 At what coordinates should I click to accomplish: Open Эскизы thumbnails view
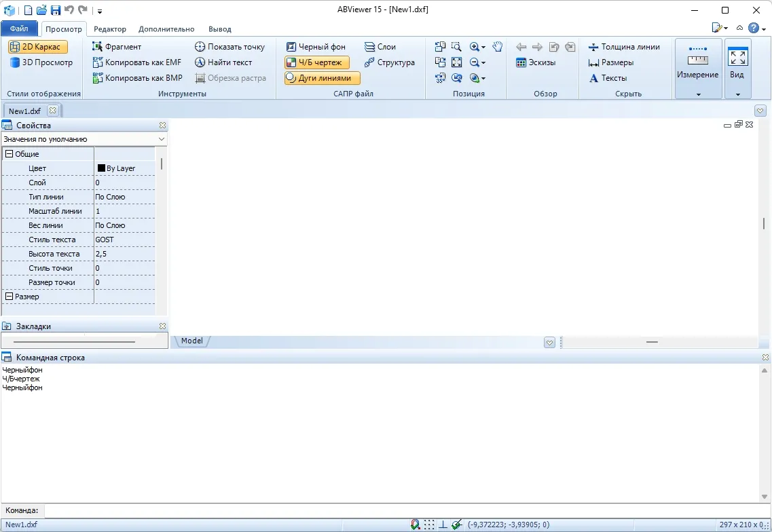click(x=536, y=62)
